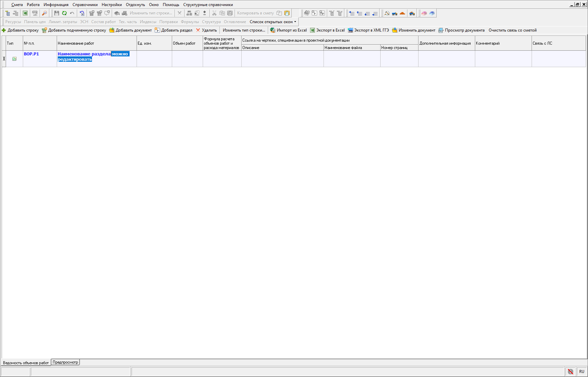Click the Excel export icon in top toolbar

[x=25, y=13]
